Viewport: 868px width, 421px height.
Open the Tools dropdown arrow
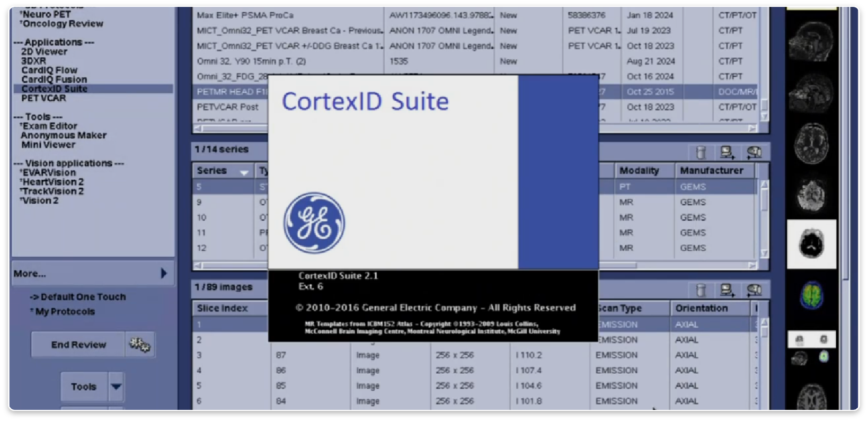point(116,387)
